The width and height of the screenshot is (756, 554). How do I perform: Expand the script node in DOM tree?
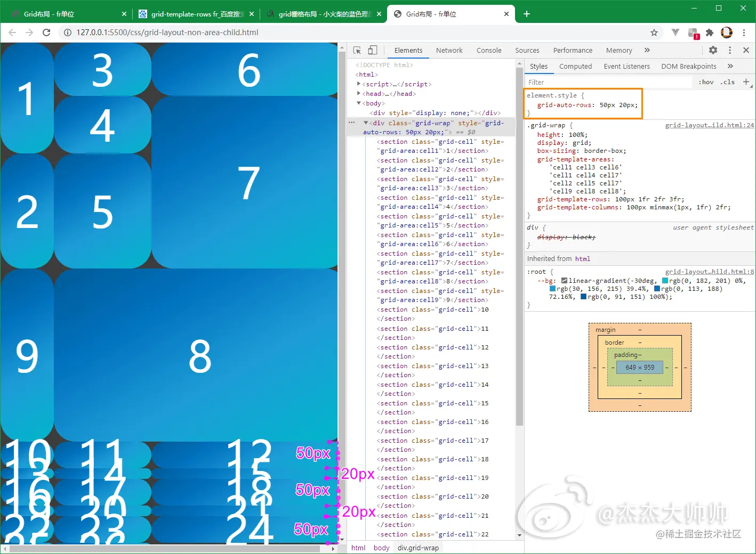[358, 84]
